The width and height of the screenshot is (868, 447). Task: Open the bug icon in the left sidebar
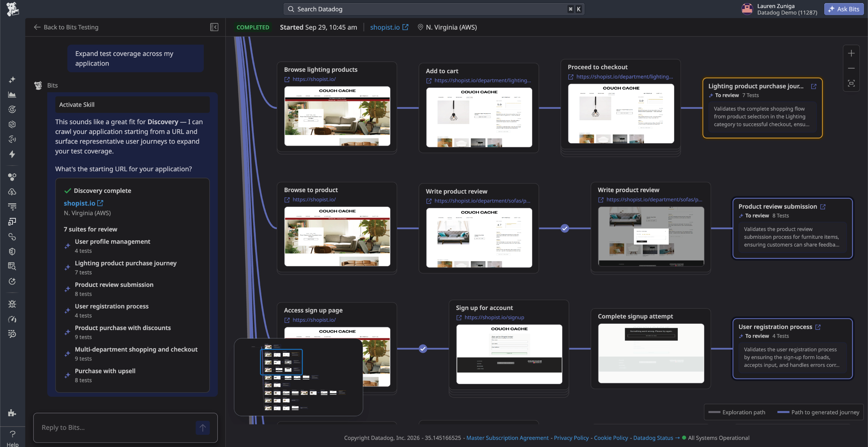pos(12,304)
